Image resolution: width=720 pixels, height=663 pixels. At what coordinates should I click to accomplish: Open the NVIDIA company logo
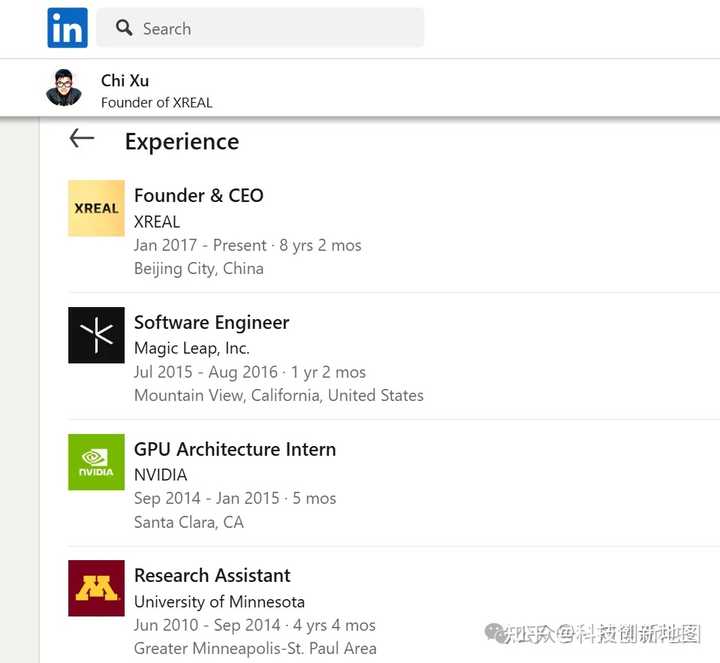[x=96, y=462]
